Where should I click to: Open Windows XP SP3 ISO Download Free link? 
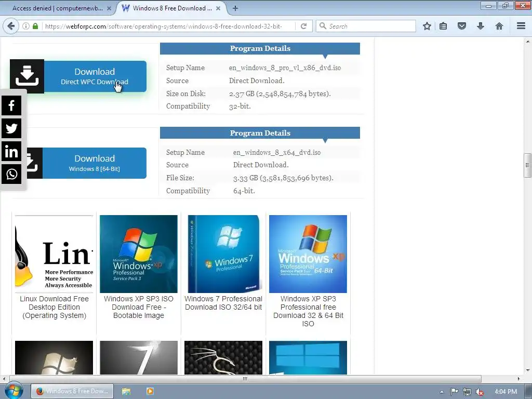[x=138, y=307]
